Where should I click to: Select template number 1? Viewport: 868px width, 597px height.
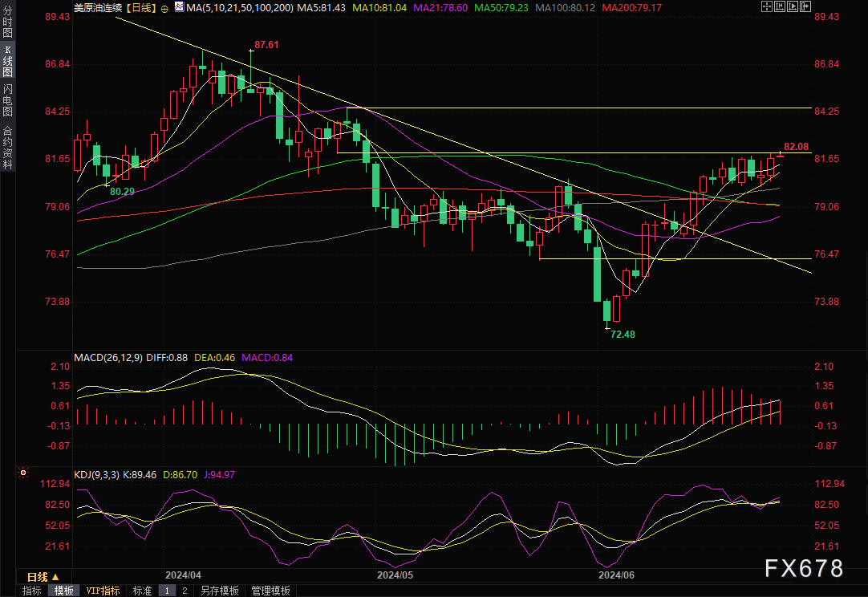(x=167, y=591)
